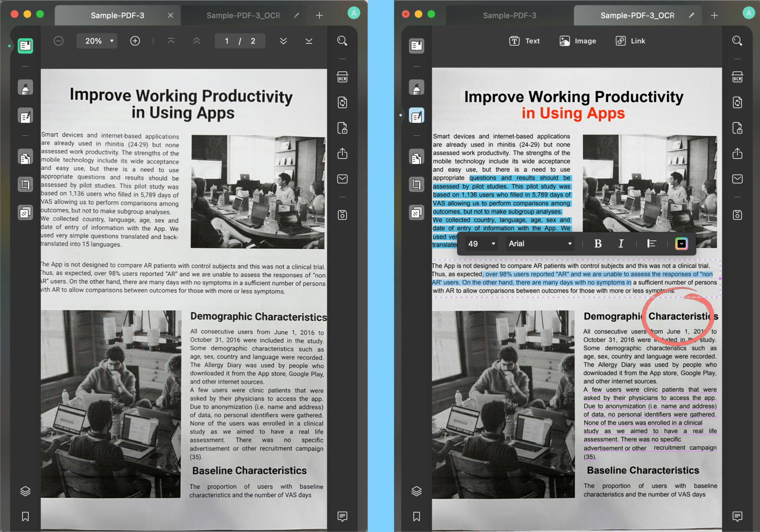Open the zoom out minus button
Image resolution: width=760 pixels, height=532 pixels.
point(58,41)
